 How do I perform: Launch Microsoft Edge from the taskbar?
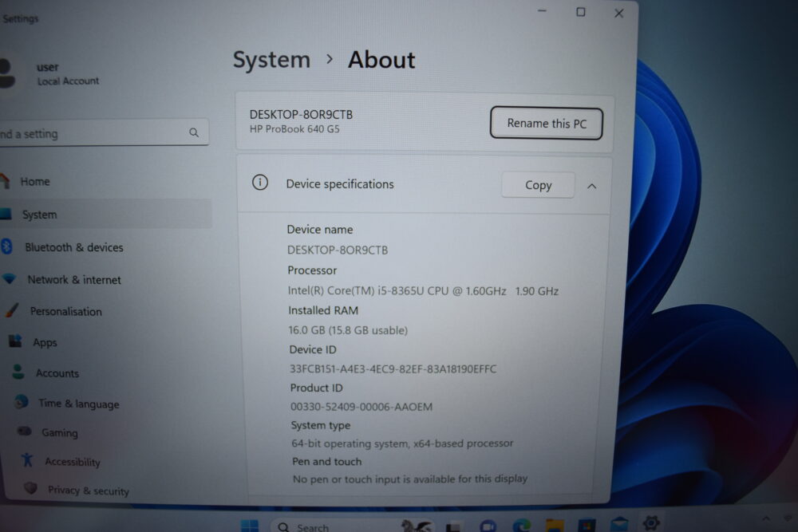pos(521,525)
